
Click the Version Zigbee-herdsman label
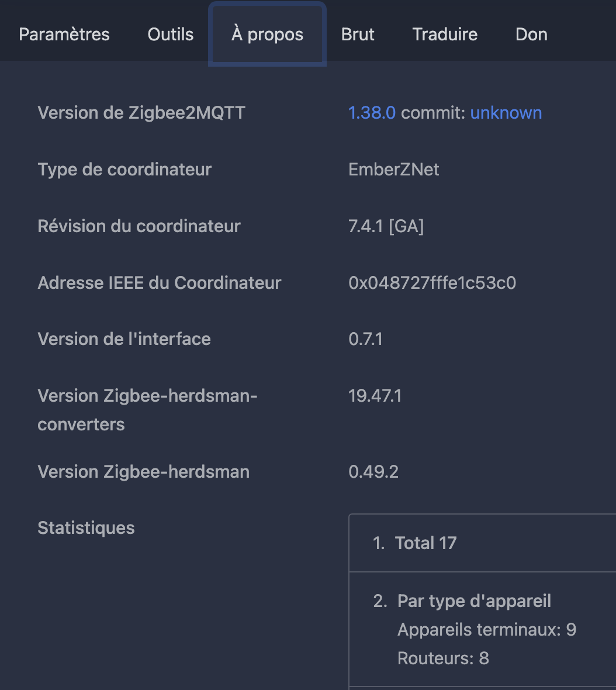144,472
